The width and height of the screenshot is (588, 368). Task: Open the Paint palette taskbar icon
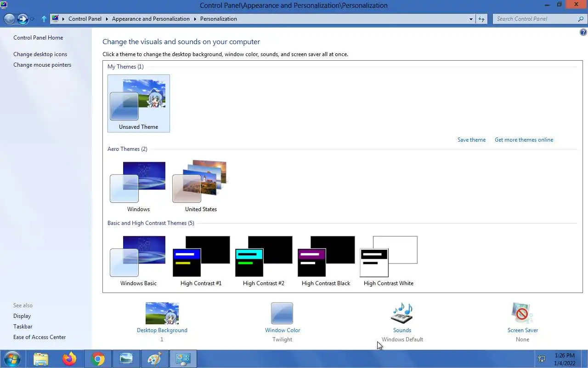[154, 359]
